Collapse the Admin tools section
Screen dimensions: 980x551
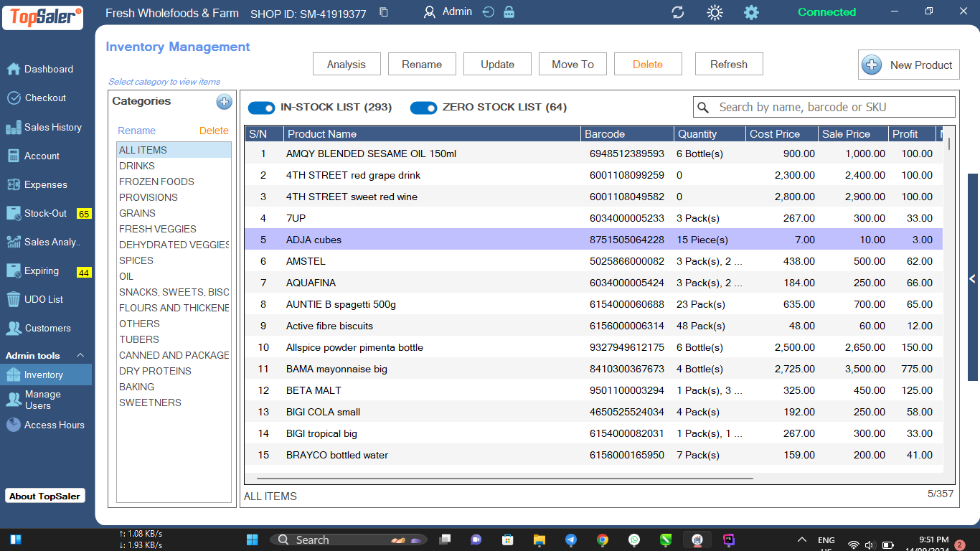(79, 355)
